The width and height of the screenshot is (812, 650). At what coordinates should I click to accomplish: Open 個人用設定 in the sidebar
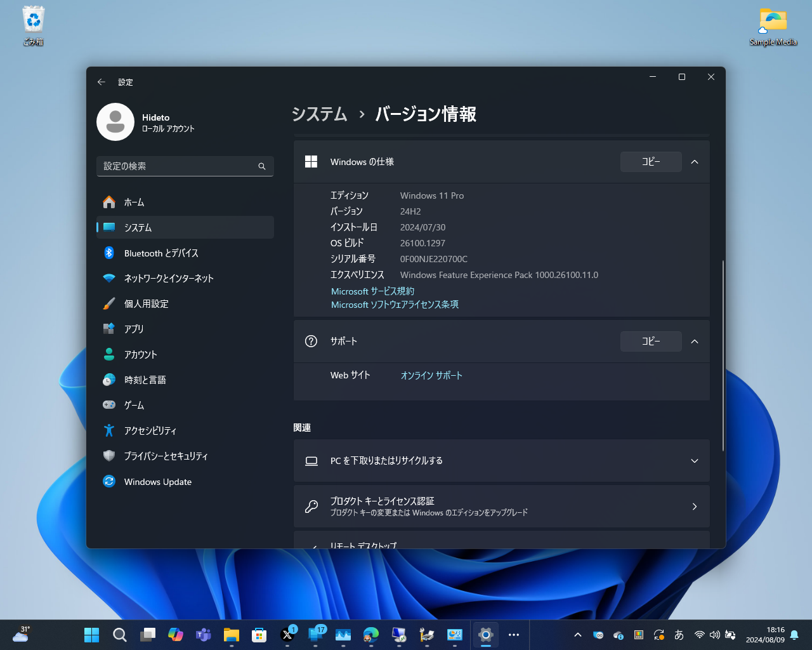click(147, 303)
